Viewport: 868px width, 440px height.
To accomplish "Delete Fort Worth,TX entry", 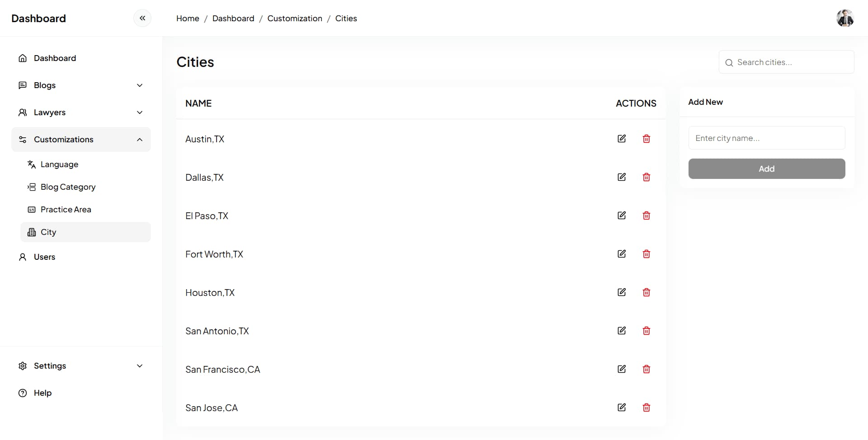I will pos(646,254).
